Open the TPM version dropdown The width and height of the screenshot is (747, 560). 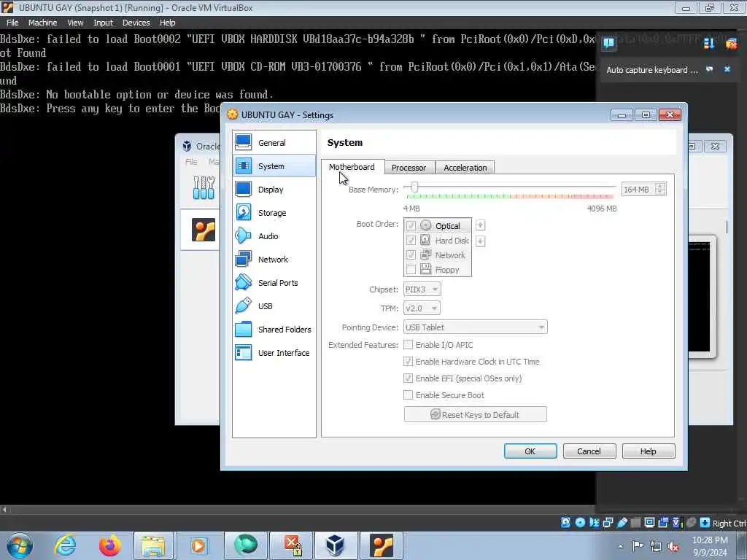pos(422,308)
